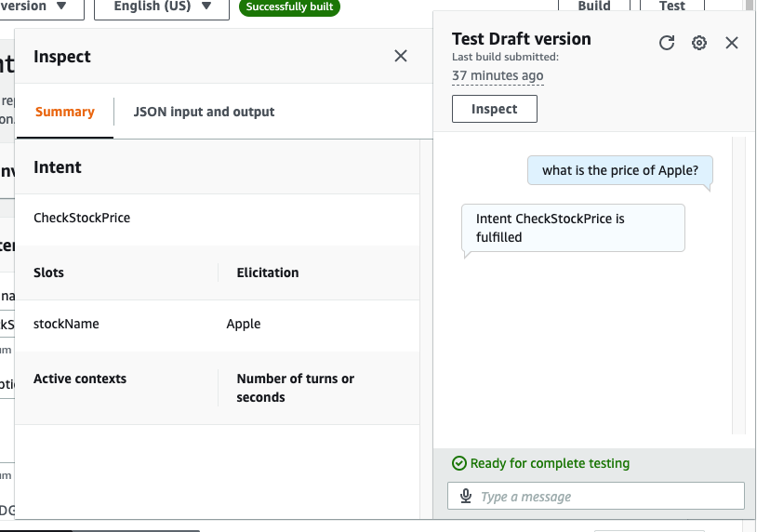Click the Elicitation column header
The height and width of the screenshot is (532, 770).
click(268, 273)
